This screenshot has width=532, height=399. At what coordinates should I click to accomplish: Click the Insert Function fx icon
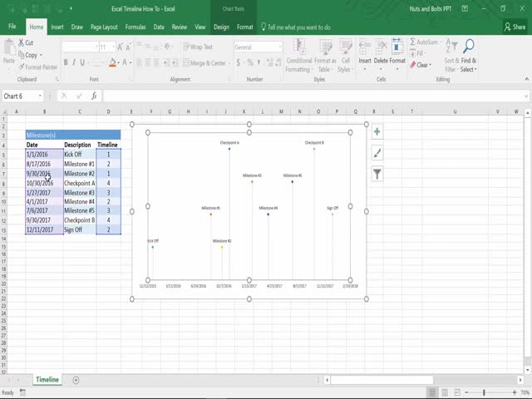91,96
